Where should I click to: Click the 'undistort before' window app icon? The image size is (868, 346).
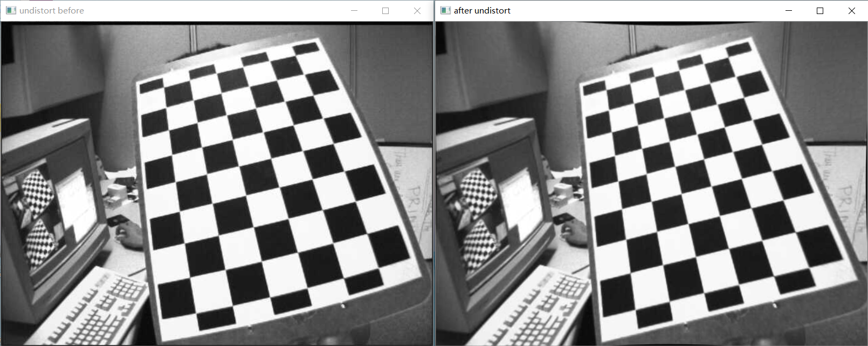pyautogui.click(x=11, y=11)
